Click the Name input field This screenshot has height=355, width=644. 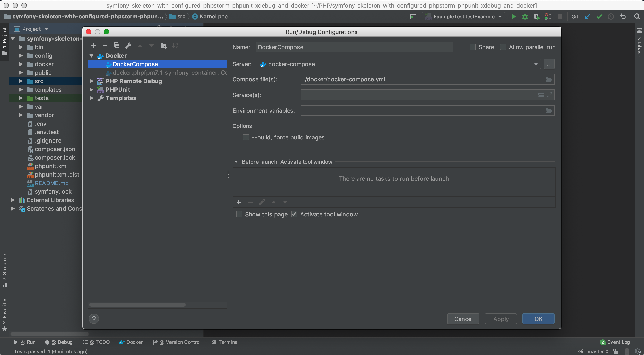(354, 47)
